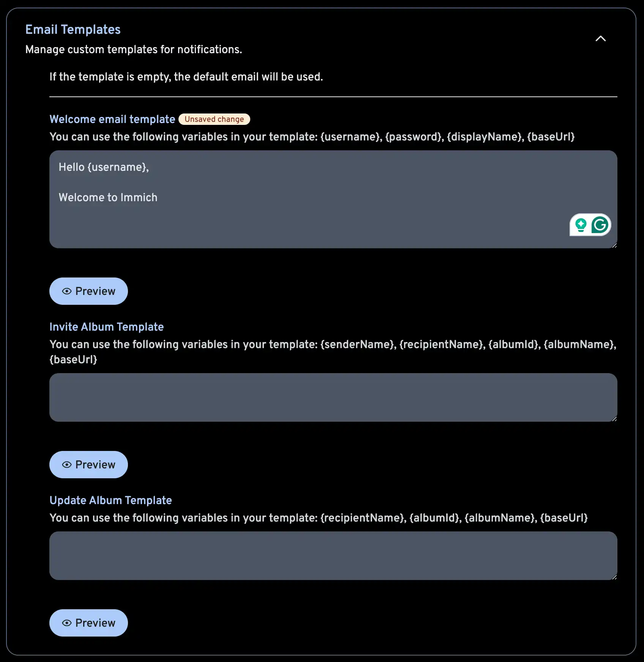Preview the welcome email template
644x662 pixels.
88,291
